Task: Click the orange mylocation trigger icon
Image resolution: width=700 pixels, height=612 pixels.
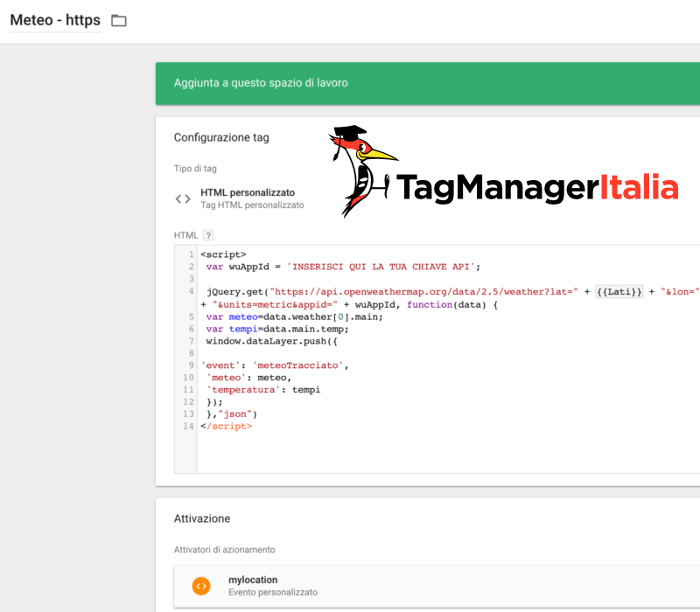Action: click(x=201, y=586)
